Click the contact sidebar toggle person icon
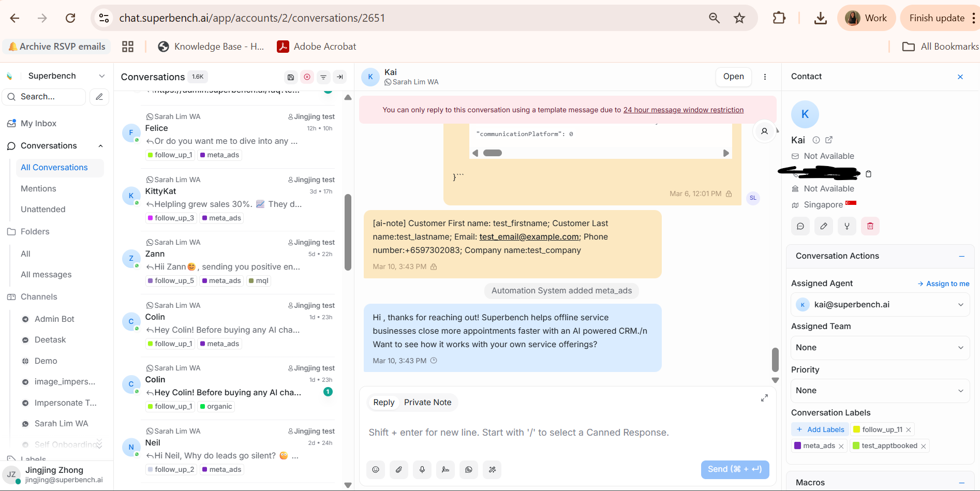This screenshot has width=980, height=491. click(764, 131)
